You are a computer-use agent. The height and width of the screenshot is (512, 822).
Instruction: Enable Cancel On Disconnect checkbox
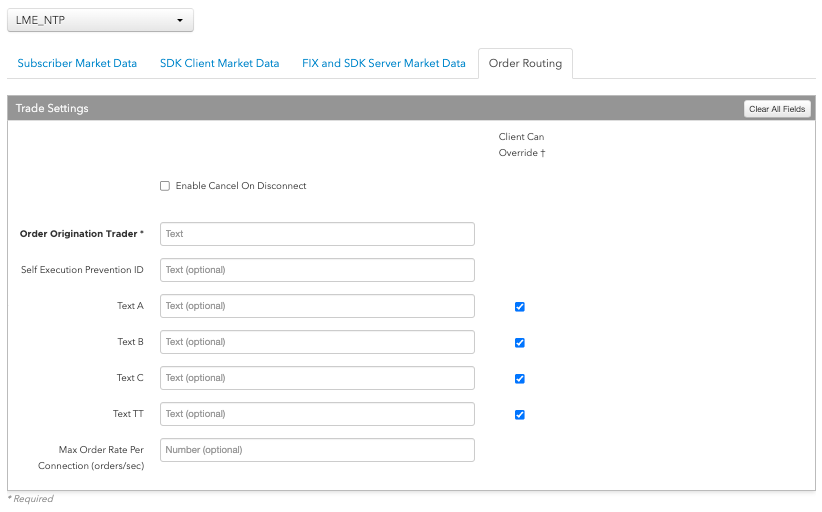[165, 186]
